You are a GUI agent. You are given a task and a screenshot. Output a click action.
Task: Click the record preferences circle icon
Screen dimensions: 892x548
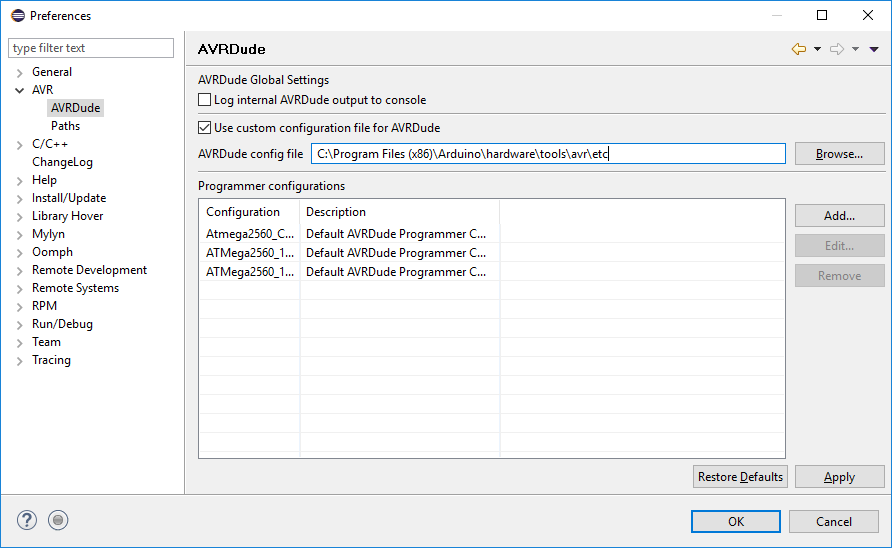click(x=58, y=520)
